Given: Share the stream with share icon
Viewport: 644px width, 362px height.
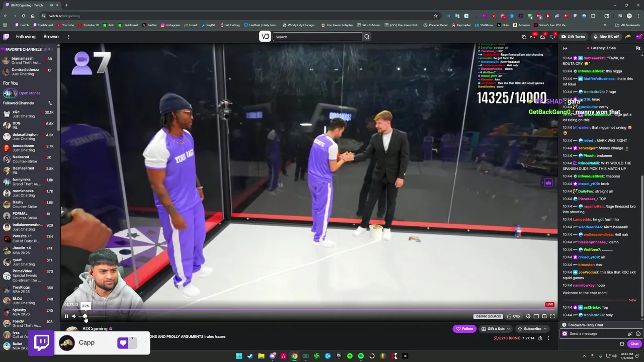Looking at the screenshot, I should pos(540,338).
